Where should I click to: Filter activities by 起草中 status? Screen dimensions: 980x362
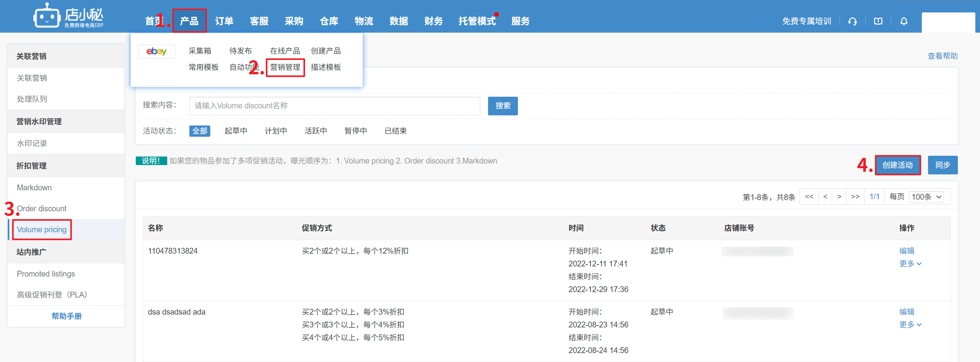pyautogui.click(x=235, y=131)
